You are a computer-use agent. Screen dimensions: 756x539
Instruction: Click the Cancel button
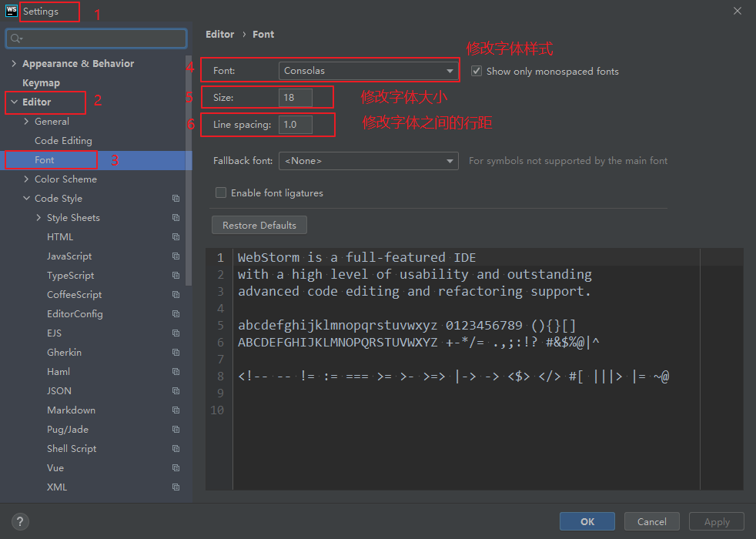652,521
